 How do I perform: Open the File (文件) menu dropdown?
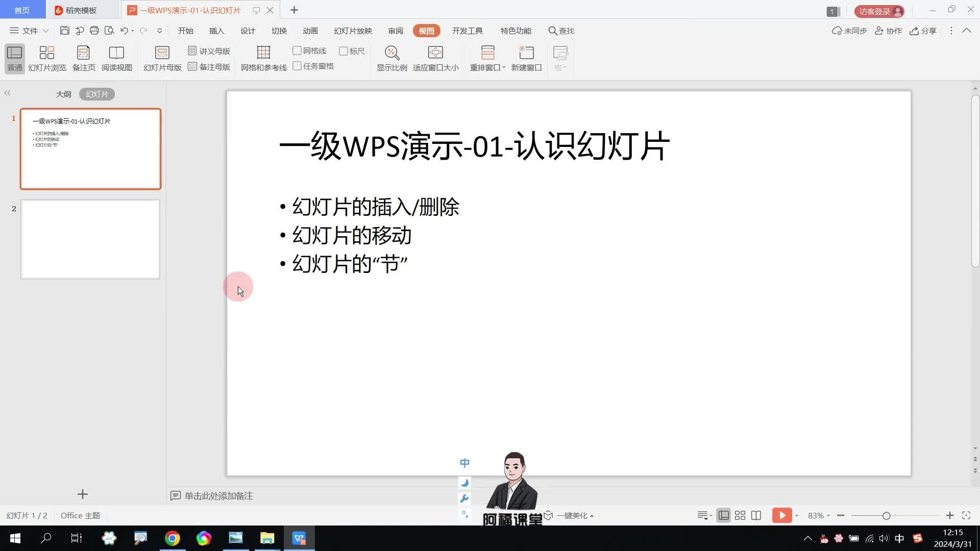point(30,31)
